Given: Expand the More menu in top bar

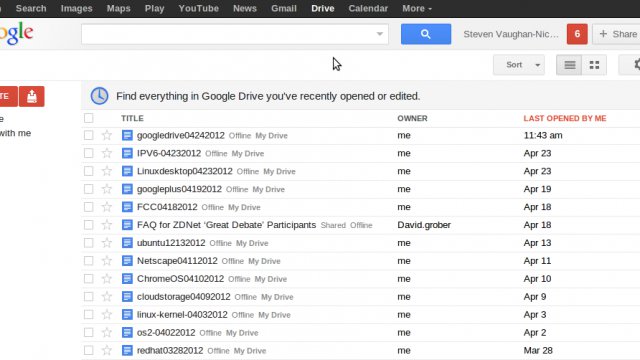Looking at the screenshot, I should [x=417, y=8].
